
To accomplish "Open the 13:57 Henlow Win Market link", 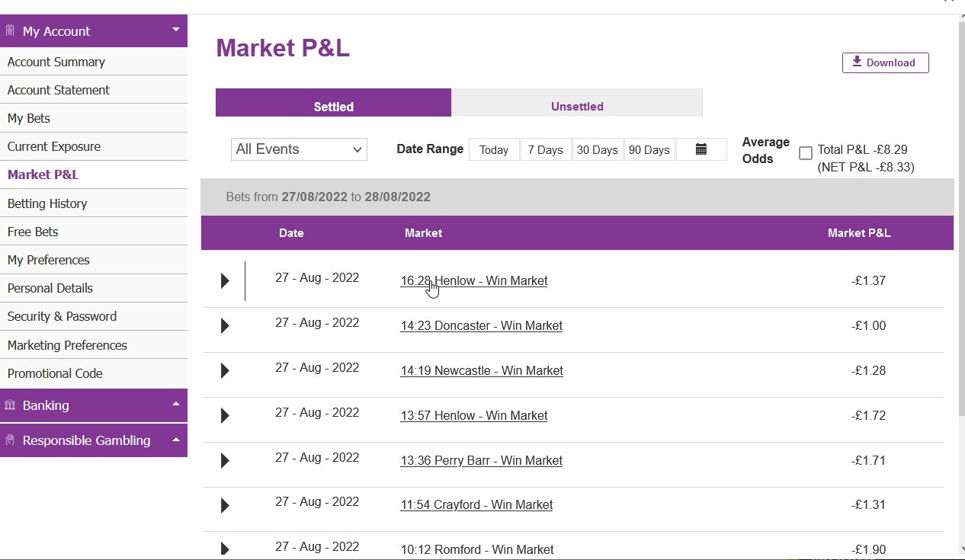I will pyautogui.click(x=474, y=416).
